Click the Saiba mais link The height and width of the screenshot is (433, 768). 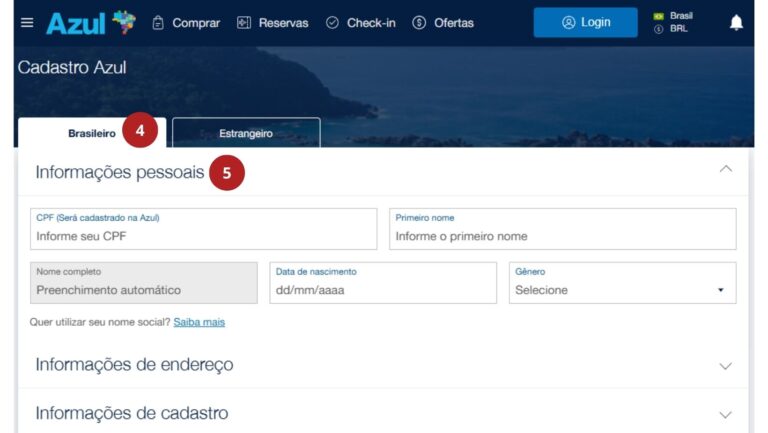(x=199, y=322)
